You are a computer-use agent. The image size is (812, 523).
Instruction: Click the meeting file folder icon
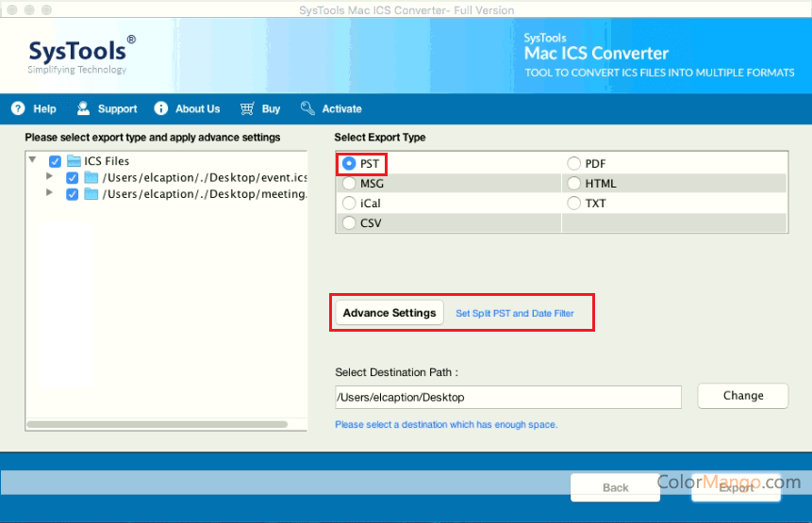pos(91,194)
